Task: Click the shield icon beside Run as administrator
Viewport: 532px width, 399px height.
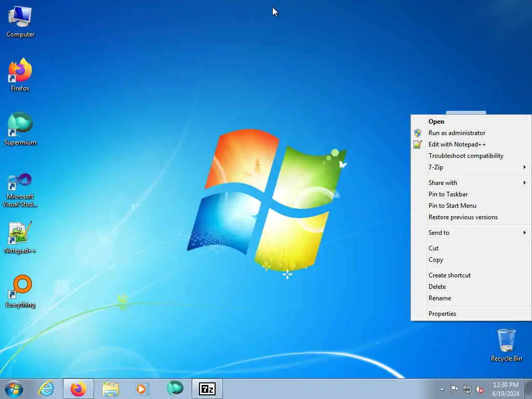Action: [x=418, y=133]
